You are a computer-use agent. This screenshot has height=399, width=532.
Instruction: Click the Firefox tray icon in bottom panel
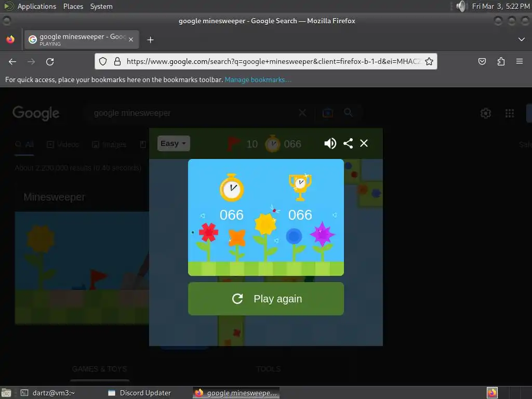point(492,393)
